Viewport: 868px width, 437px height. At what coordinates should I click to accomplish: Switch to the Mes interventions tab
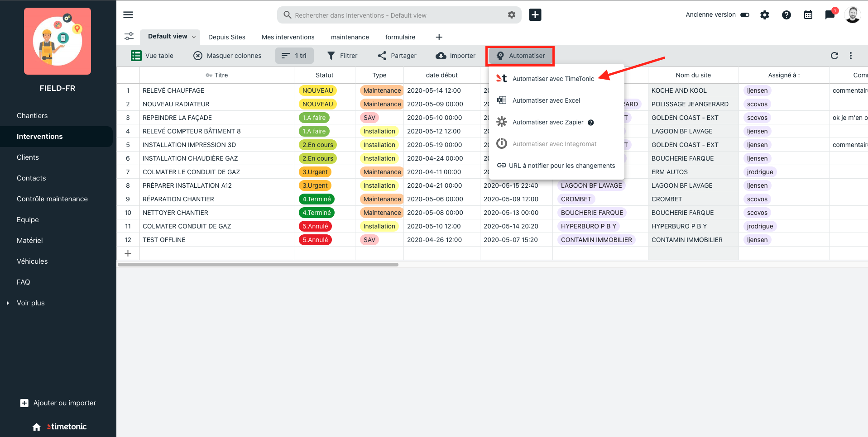(x=288, y=37)
